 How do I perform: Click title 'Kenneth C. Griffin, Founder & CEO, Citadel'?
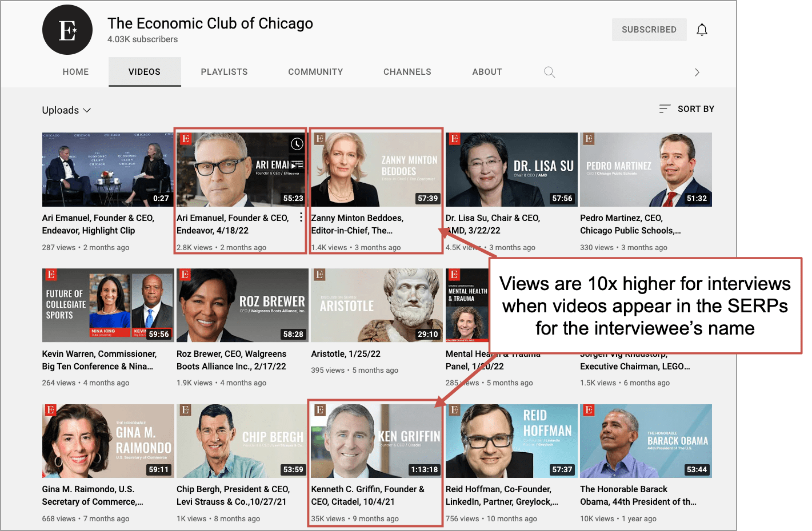[x=367, y=496]
